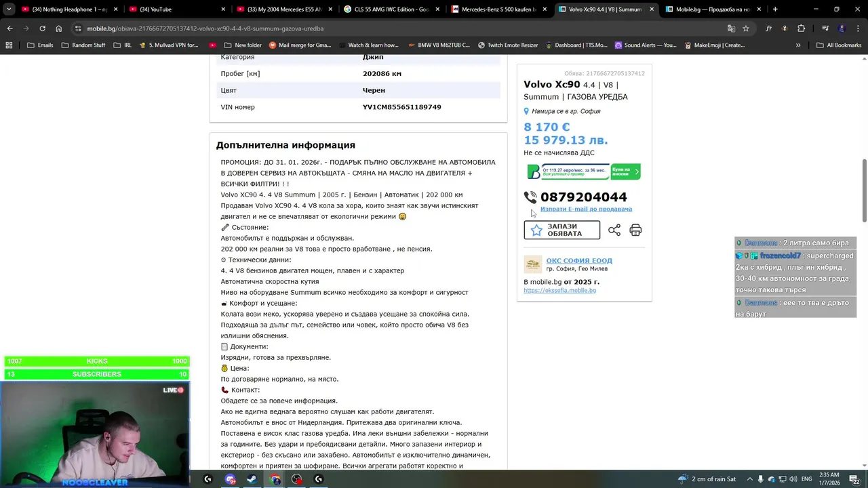Open a new browser tab
The width and height of the screenshot is (868, 488).
pos(775,9)
